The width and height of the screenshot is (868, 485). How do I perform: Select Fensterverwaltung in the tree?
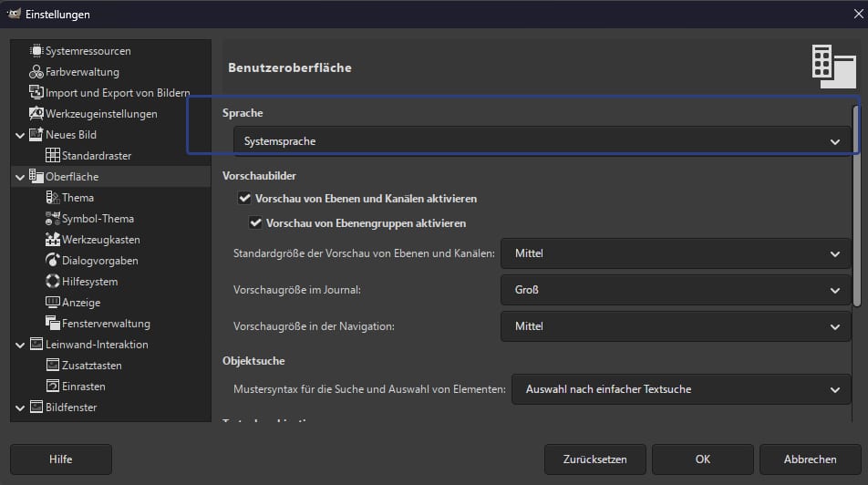(x=106, y=324)
